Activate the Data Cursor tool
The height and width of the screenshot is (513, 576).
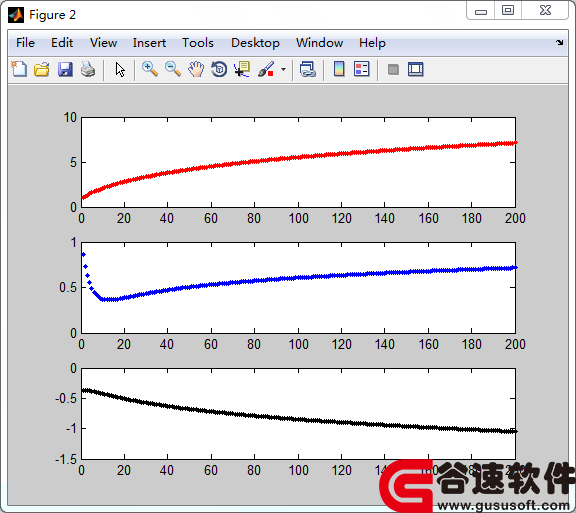pyautogui.click(x=242, y=69)
